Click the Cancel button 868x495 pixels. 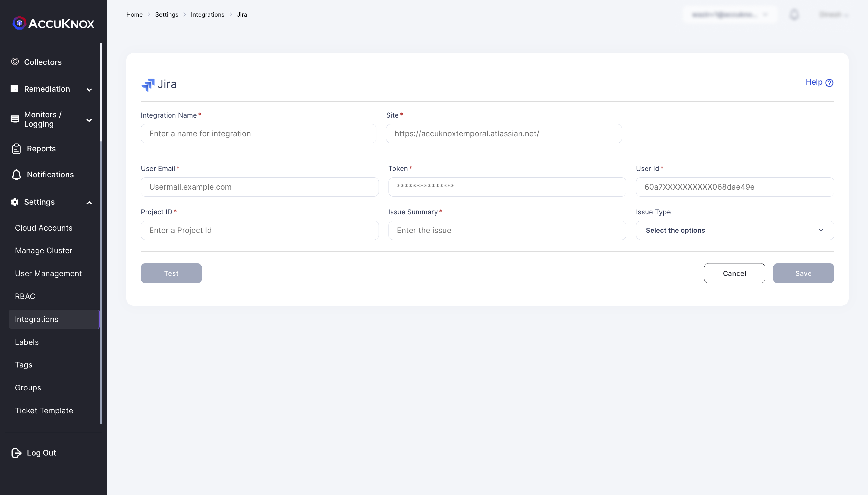point(734,273)
